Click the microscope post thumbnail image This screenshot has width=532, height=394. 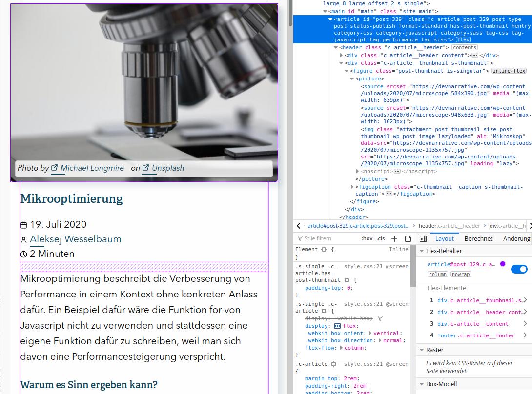click(x=144, y=93)
